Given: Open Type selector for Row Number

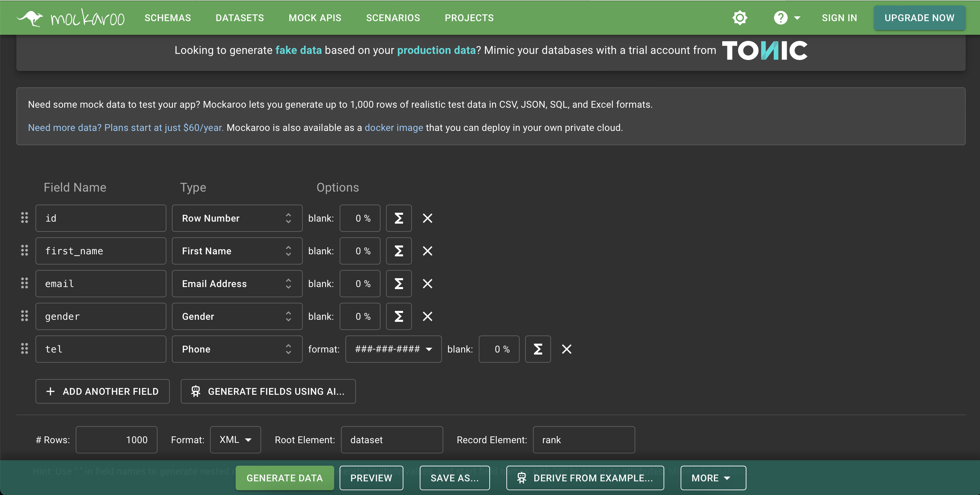Looking at the screenshot, I should [x=237, y=218].
